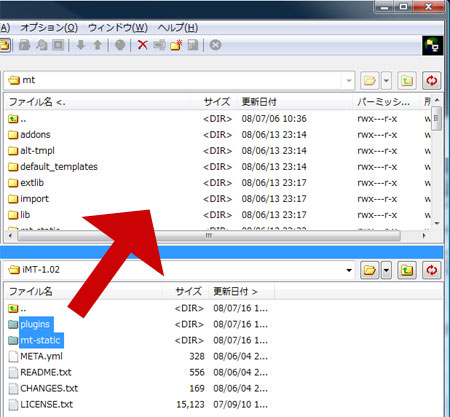Select the '..' parent entry in the mt pane

click(x=218, y=119)
